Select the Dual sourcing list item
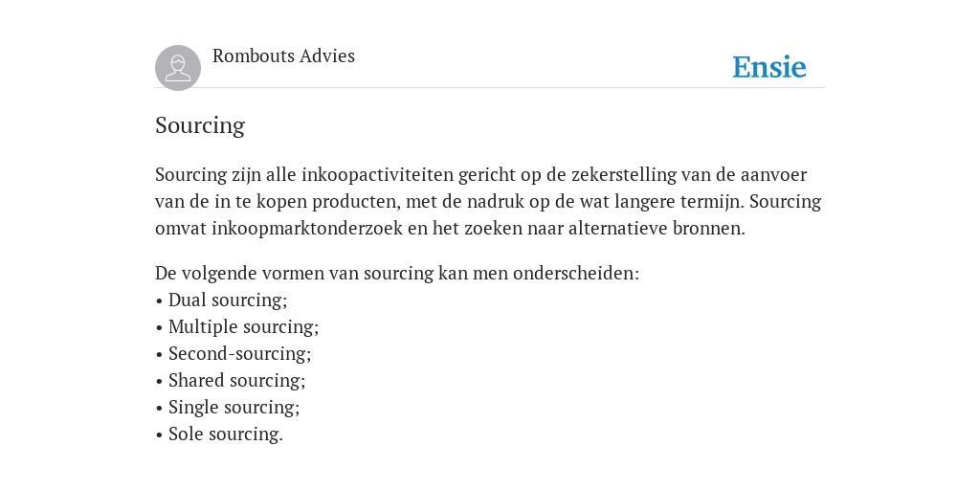Image resolution: width=980 pixels, height=490 pixels. [x=221, y=300]
